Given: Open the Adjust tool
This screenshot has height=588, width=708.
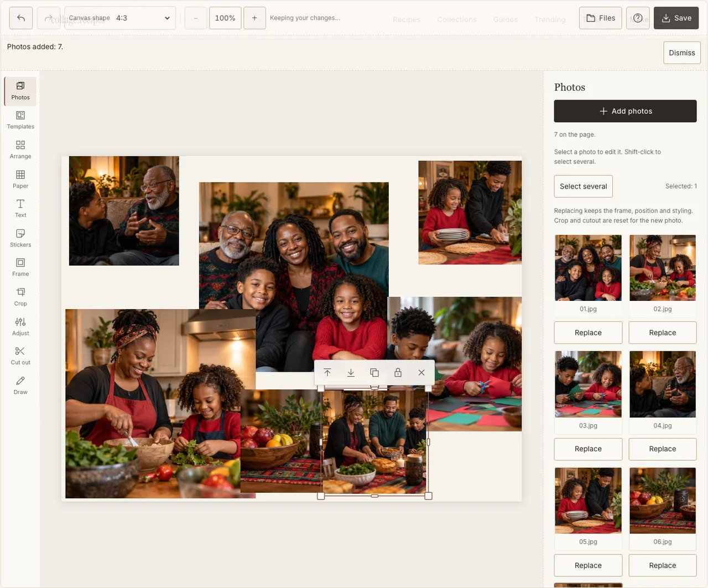Looking at the screenshot, I should (x=20, y=326).
